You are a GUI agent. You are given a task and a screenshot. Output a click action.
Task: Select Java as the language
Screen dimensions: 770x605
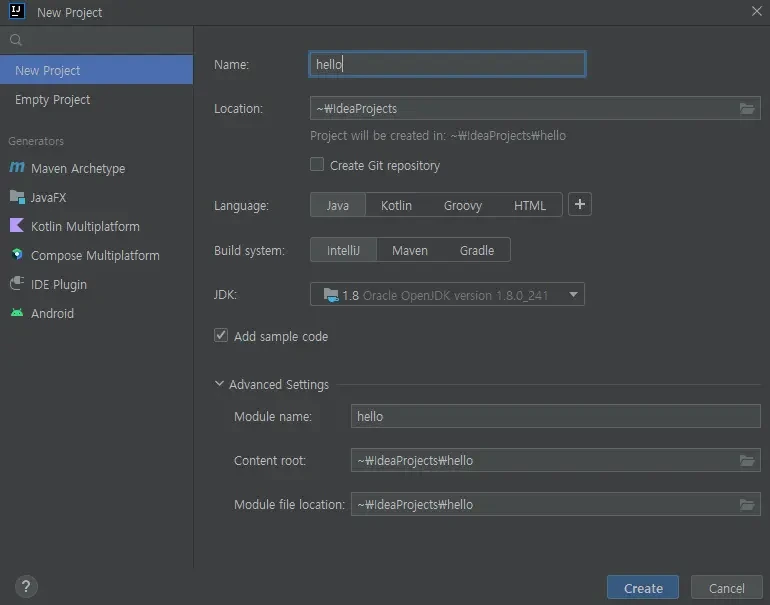(x=338, y=205)
